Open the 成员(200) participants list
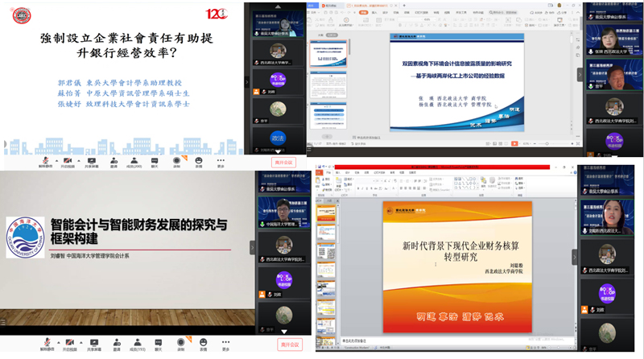This screenshot has width=644, height=359. click(x=135, y=162)
